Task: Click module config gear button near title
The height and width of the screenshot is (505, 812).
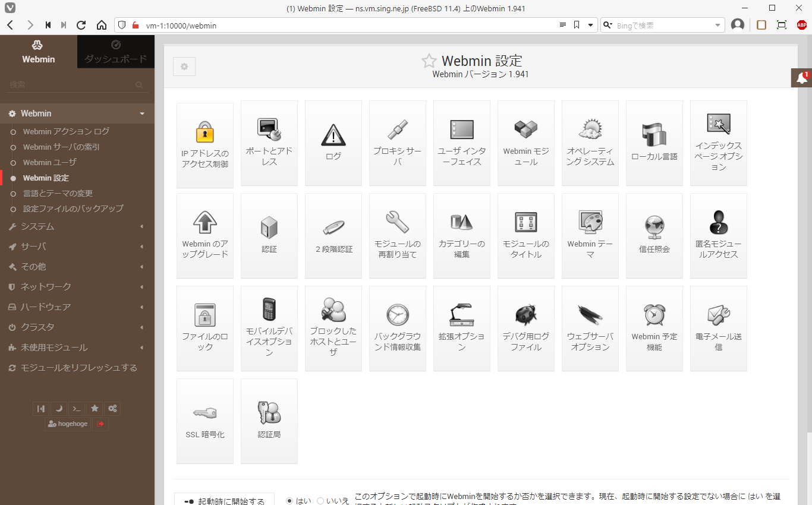Action: pos(184,67)
